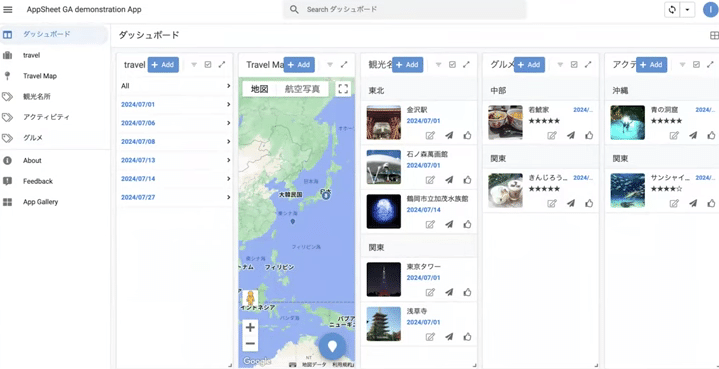
Task: Click the round map location pin button
Action: click(x=332, y=347)
